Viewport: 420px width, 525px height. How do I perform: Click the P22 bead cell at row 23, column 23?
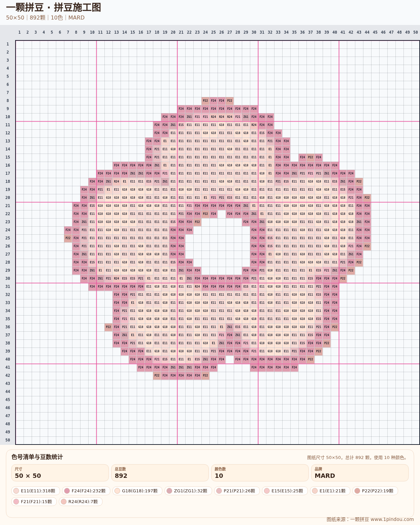pos(197,222)
